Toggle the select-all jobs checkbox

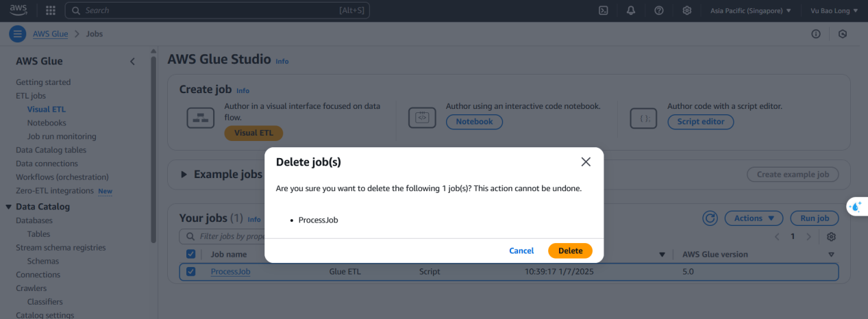191,254
